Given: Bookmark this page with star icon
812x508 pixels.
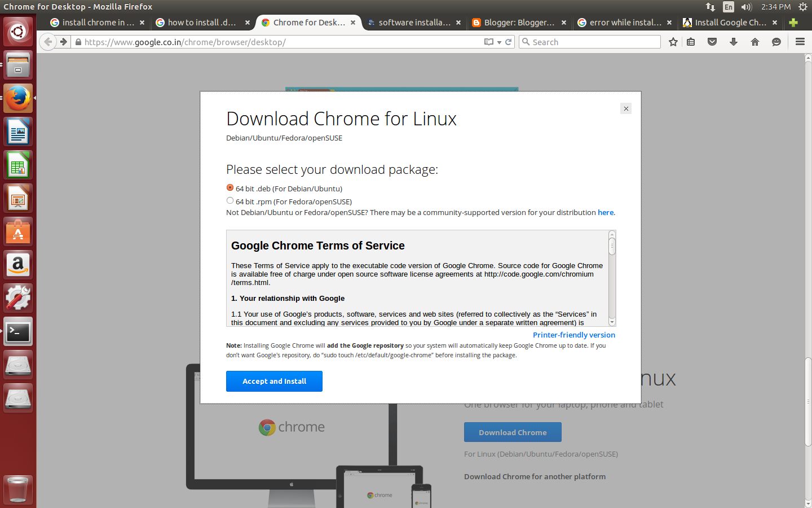Looking at the screenshot, I should click(x=673, y=42).
